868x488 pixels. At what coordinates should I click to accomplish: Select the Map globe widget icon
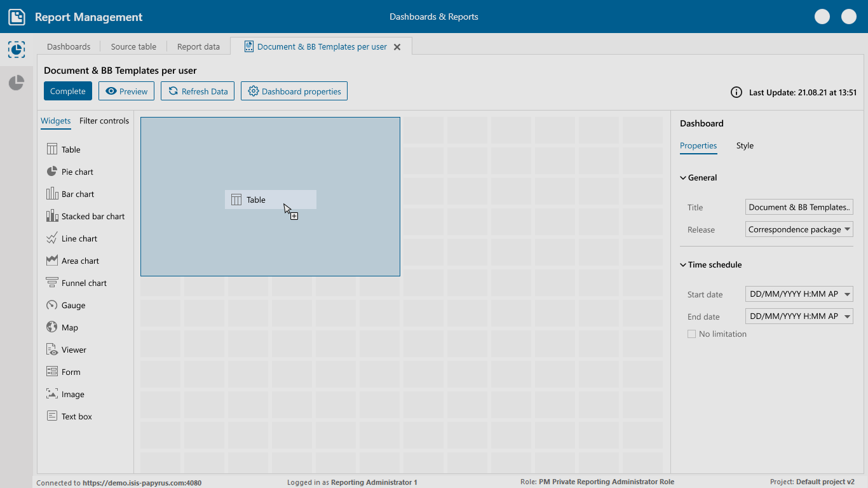[52, 327]
